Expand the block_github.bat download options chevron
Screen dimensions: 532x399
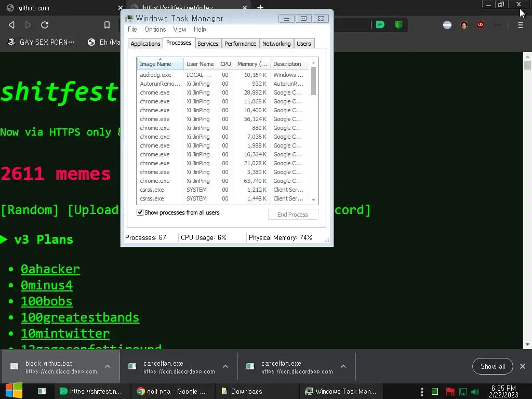click(108, 366)
